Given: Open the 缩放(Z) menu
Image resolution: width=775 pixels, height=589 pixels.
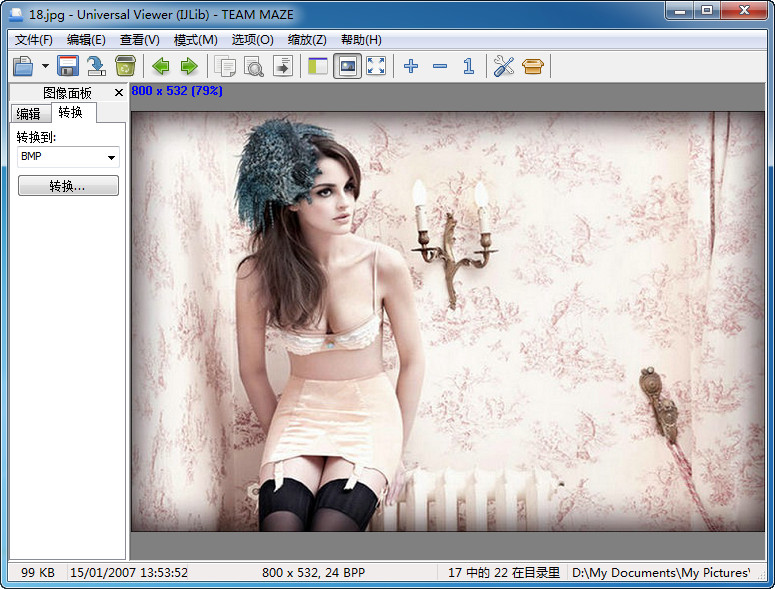Looking at the screenshot, I should [307, 40].
